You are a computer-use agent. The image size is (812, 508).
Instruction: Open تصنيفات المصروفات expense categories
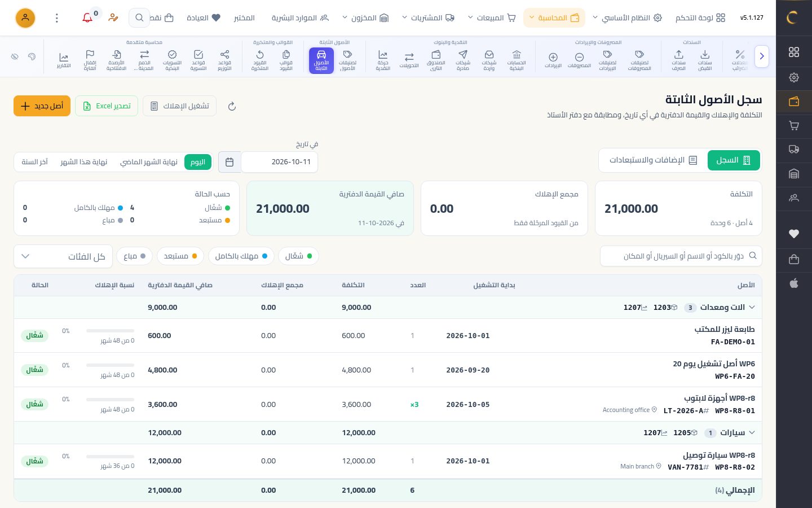[x=639, y=60]
